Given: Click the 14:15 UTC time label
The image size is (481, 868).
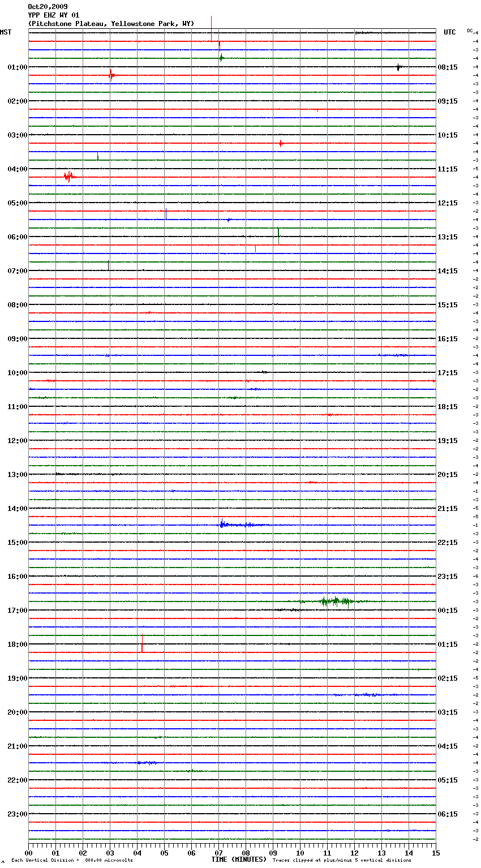Looking at the screenshot, I should tap(448, 271).
